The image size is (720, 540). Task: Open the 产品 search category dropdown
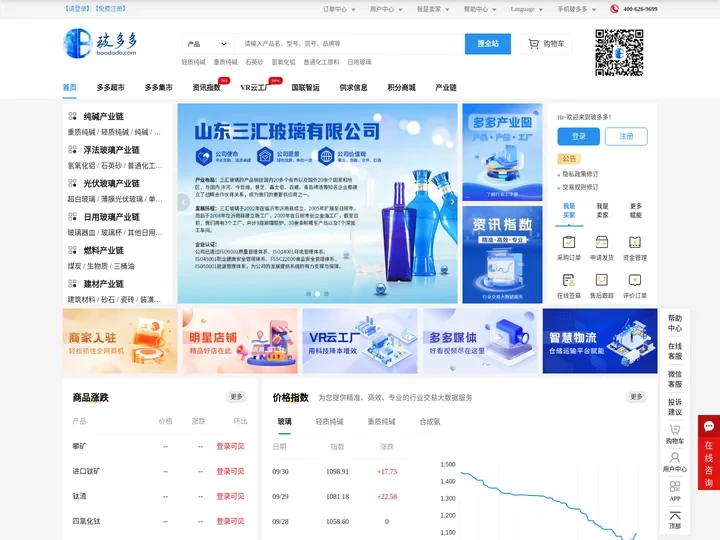[207, 44]
